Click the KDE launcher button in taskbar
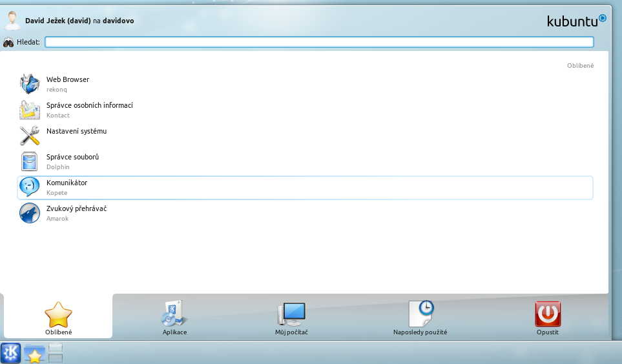Screen dimensions: 622x364 coord(11,352)
